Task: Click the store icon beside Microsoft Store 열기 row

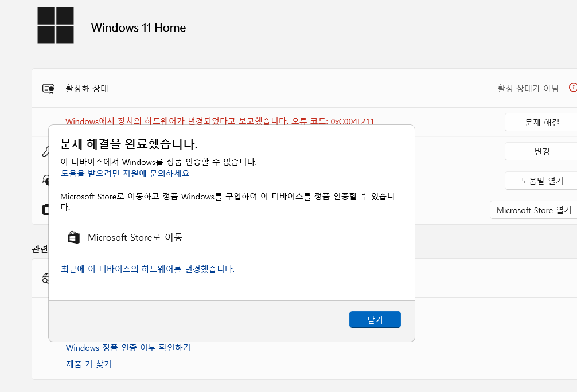Action: tap(48, 210)
